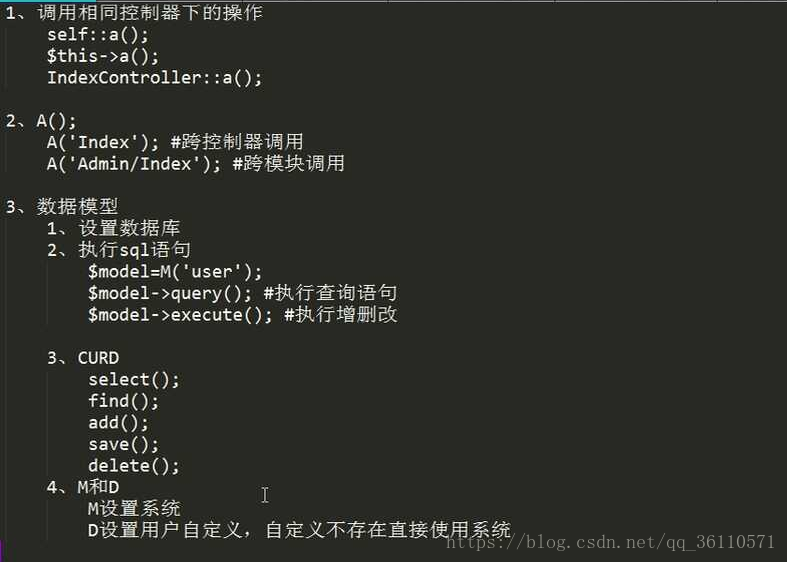Click the blog.csdn.net watermark URL

610,542
